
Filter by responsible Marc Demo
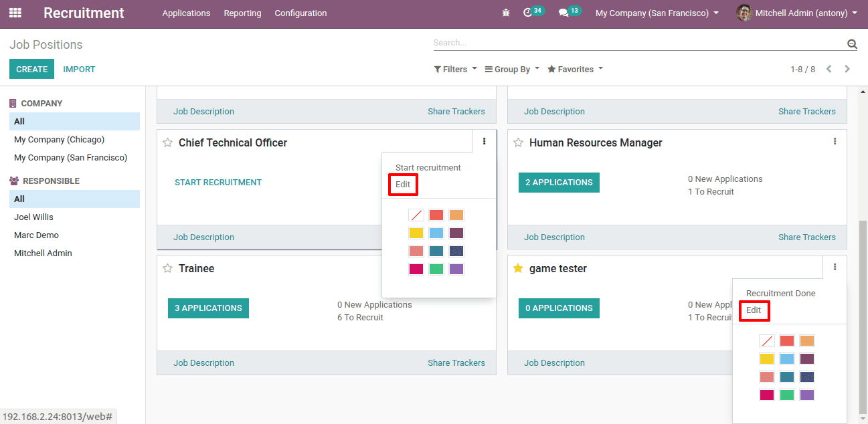(x=36, y=235)
